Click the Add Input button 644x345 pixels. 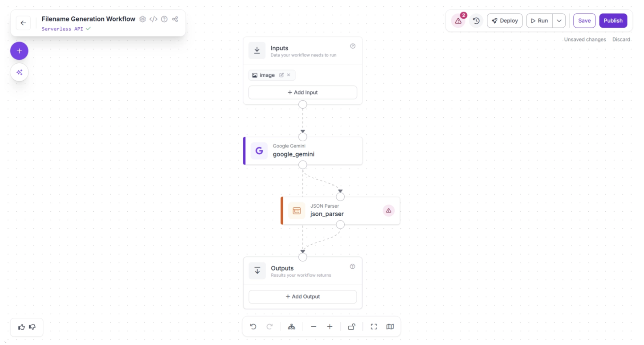pyautogui.click(x=302, y=92)
